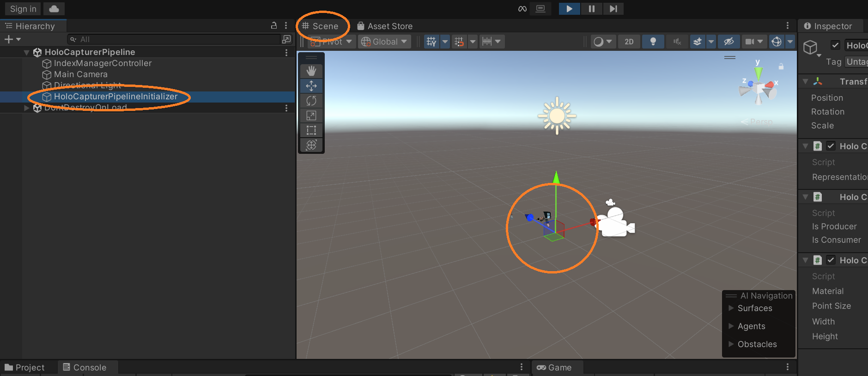This screenshot has width=868, height=376.
Task: Open the cloud services icon
Action: [54, 9]
